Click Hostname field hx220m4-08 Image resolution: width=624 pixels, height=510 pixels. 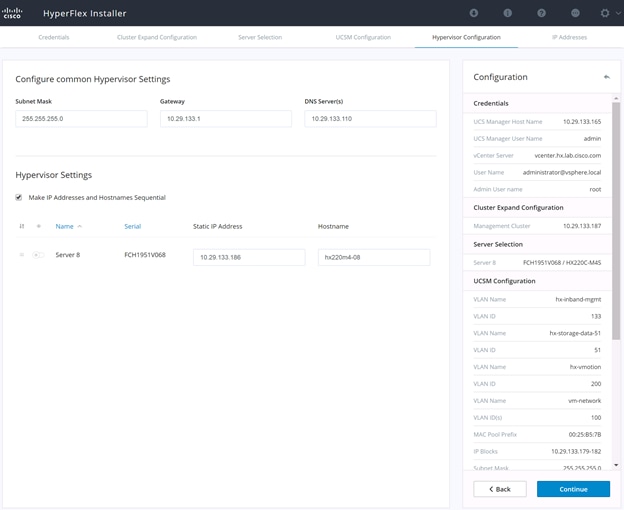tap(374, 257)
